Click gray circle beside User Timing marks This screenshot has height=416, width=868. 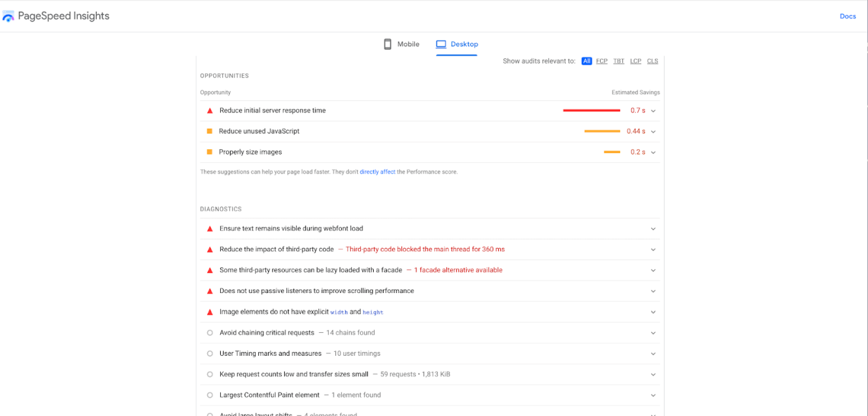pos(210,354)
